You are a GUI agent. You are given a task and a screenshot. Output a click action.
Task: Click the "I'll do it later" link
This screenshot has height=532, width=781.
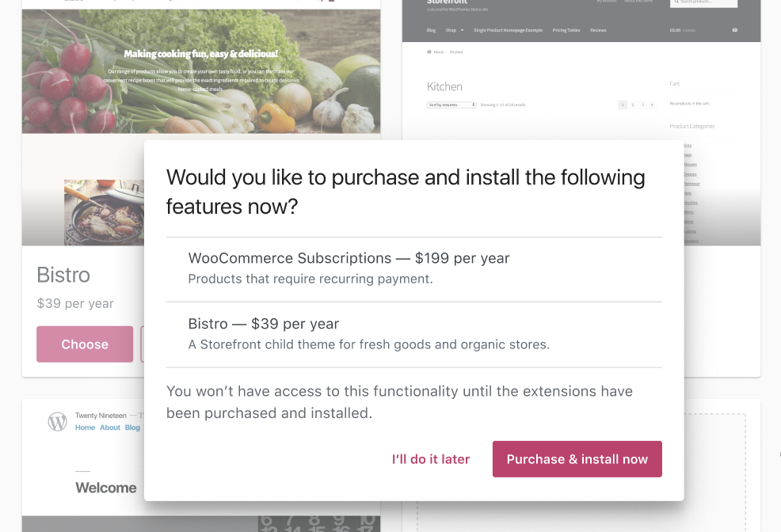(430, 459)
